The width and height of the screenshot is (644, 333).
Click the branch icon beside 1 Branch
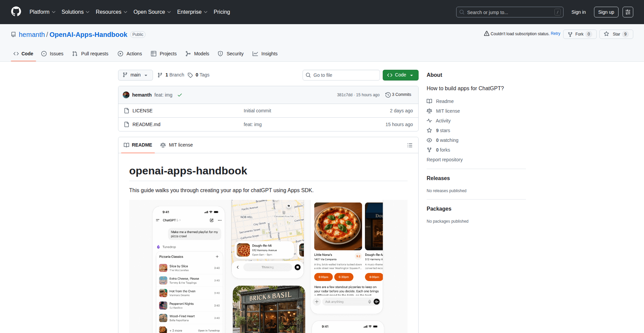(x=160, y=75)
